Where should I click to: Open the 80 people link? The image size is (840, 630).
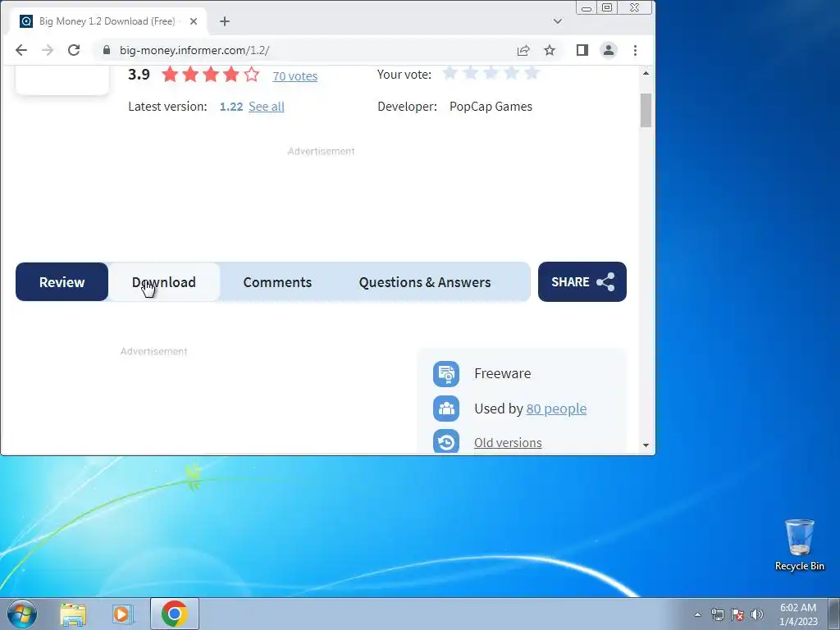point(556,409)
